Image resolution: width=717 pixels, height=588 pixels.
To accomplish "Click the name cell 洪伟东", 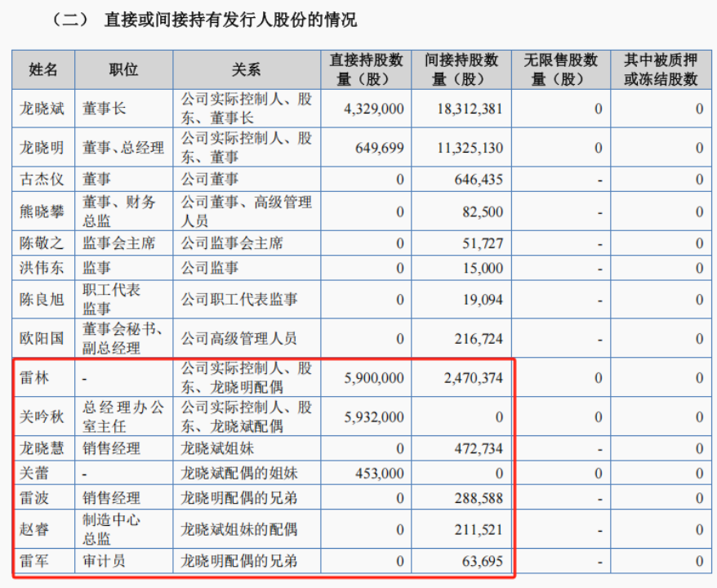I will pyautogui.click(x=42, y=268).
